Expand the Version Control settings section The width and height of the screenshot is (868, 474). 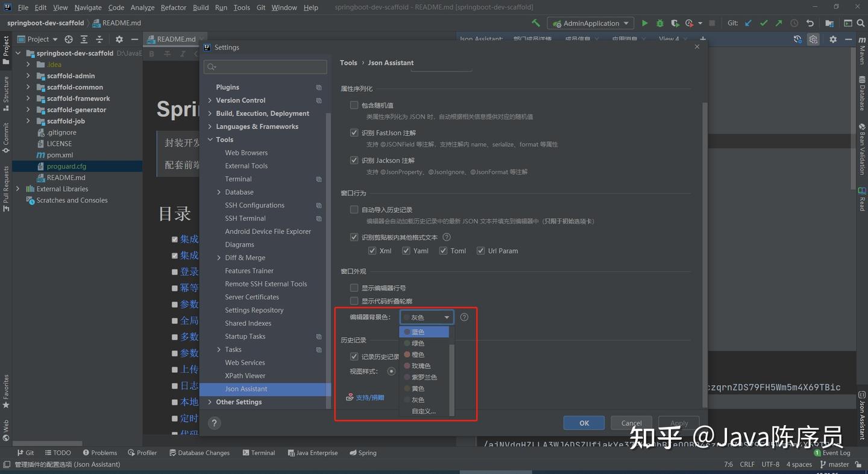coord(210,100)
